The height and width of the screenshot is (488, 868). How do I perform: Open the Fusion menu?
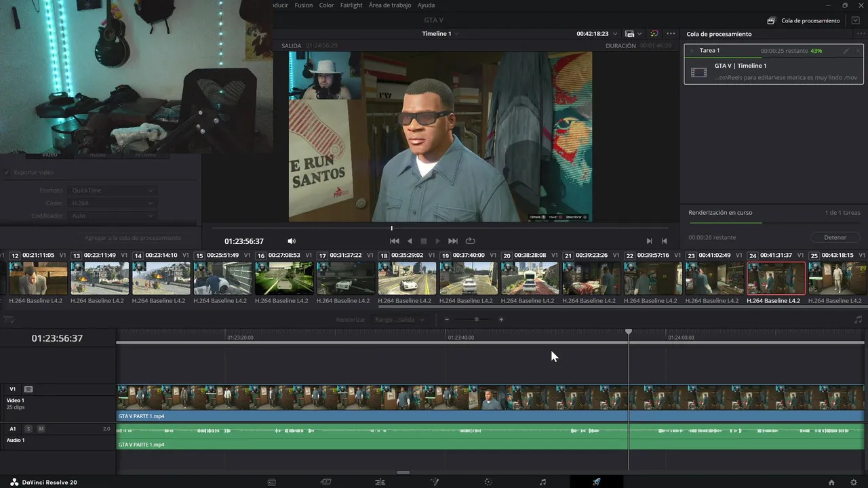[304, 5]
